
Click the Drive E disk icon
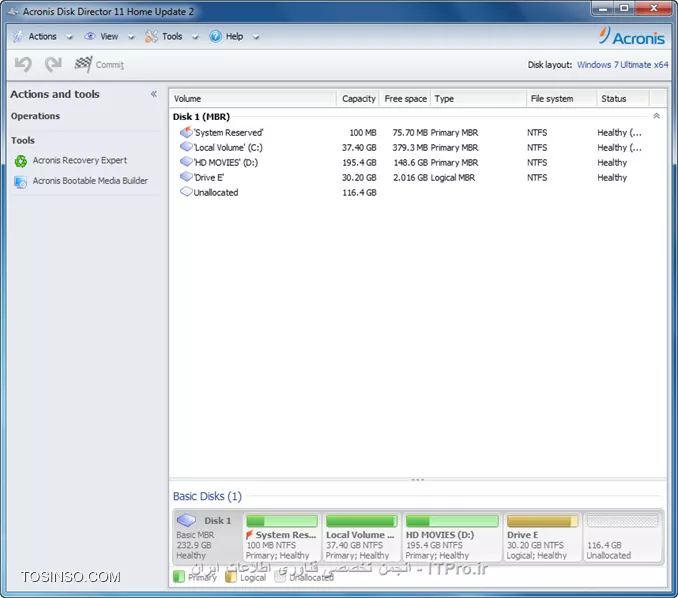186,177
